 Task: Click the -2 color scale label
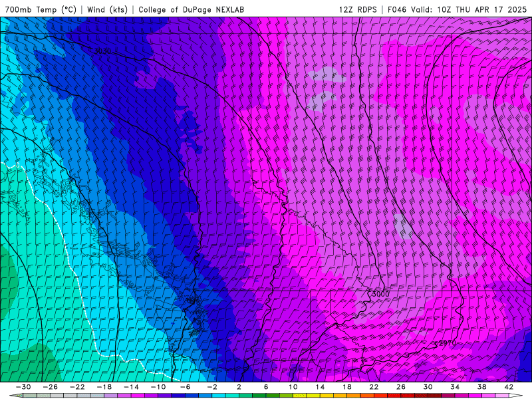pos(212,387)
